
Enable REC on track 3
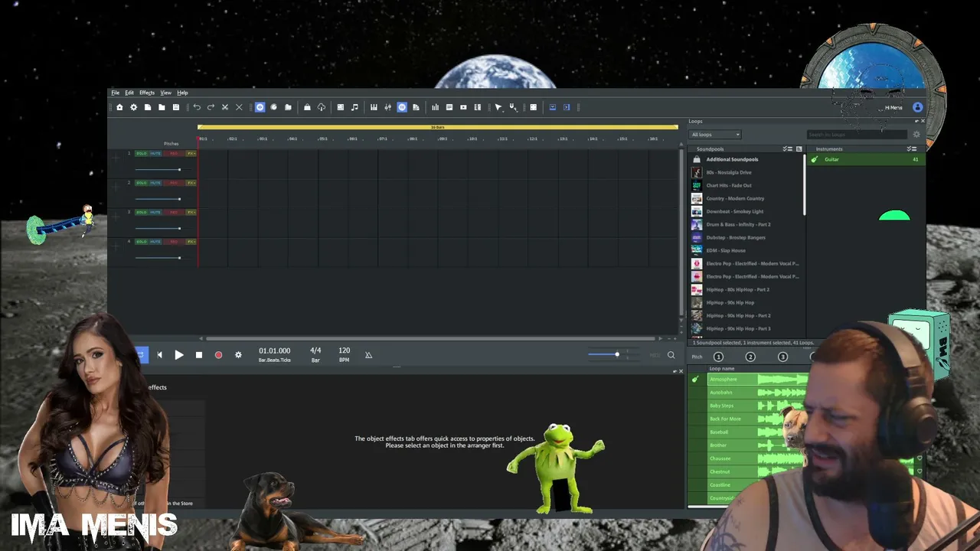174,212
